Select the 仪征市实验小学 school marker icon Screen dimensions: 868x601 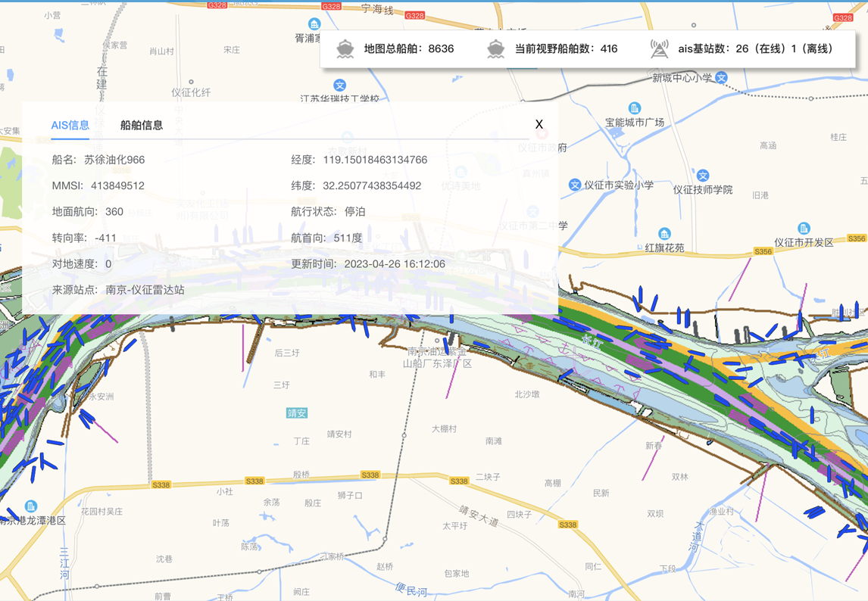pos(575,185)
